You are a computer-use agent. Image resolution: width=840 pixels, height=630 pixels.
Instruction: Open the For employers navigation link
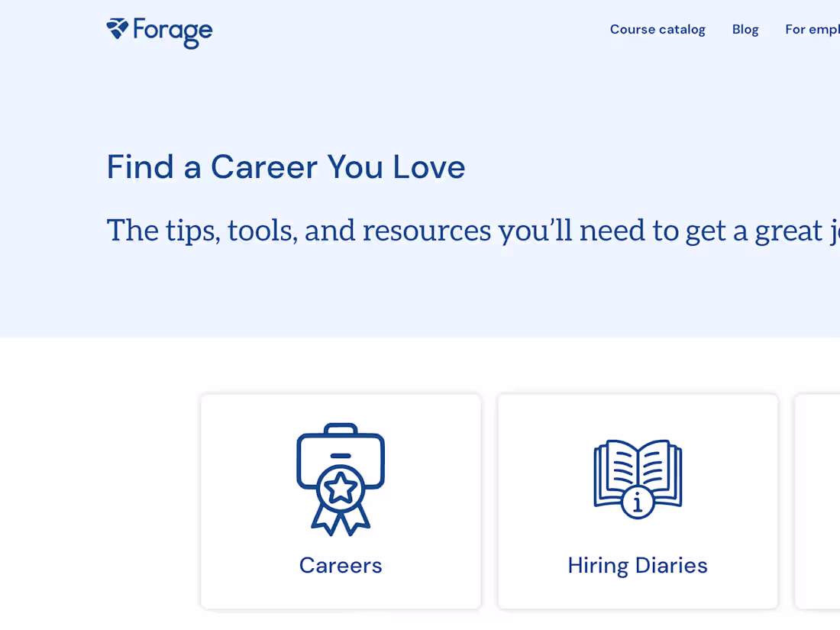[812, 29]
